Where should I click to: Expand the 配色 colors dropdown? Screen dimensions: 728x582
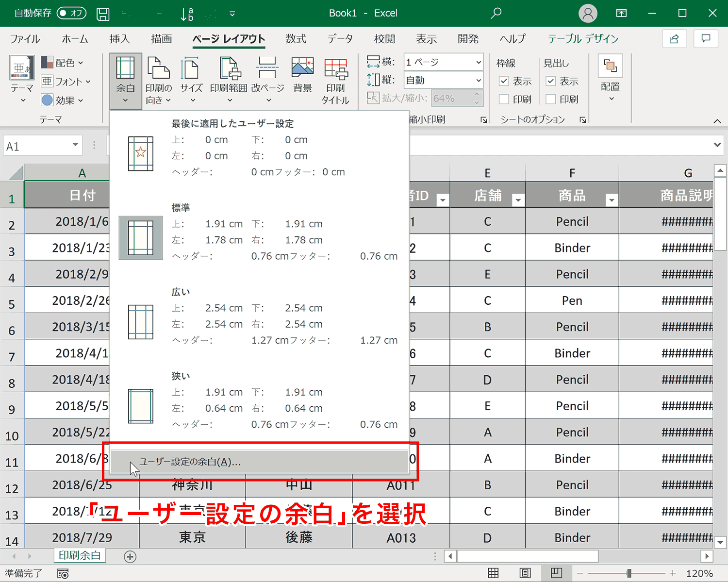point(62,63)
